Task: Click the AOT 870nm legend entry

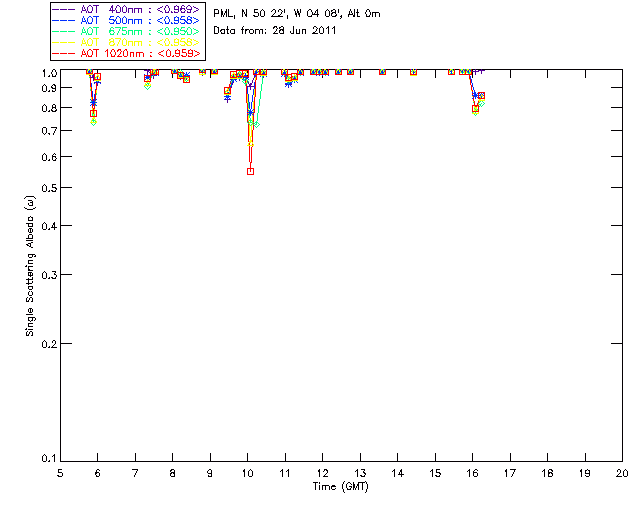Action: click(x=127, y=42)
